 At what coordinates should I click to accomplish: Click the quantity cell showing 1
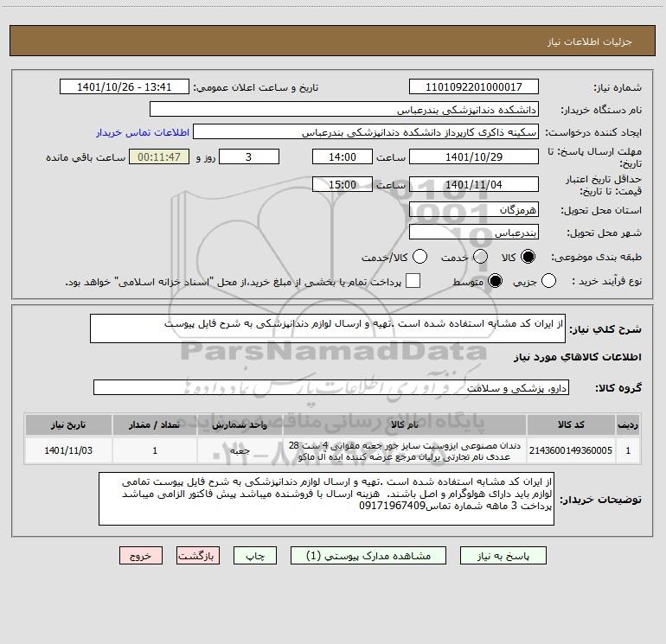point(155,450)
